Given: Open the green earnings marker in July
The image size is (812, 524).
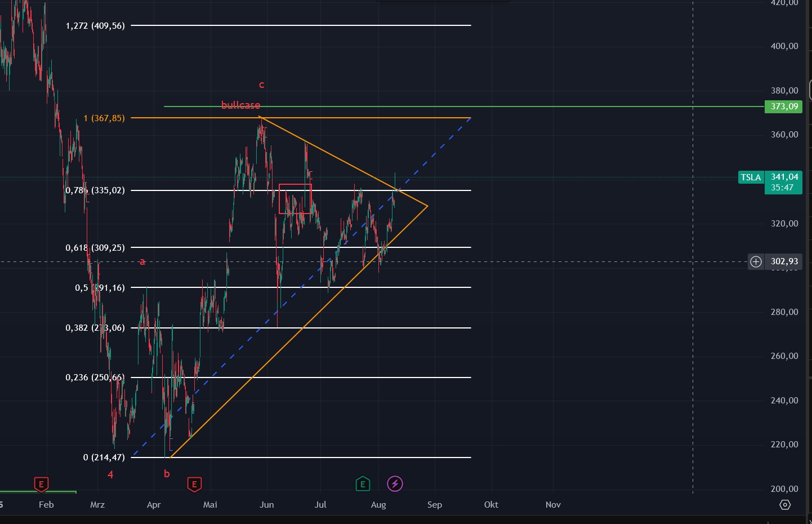Looking at the screenshot, I should [363, 483].
